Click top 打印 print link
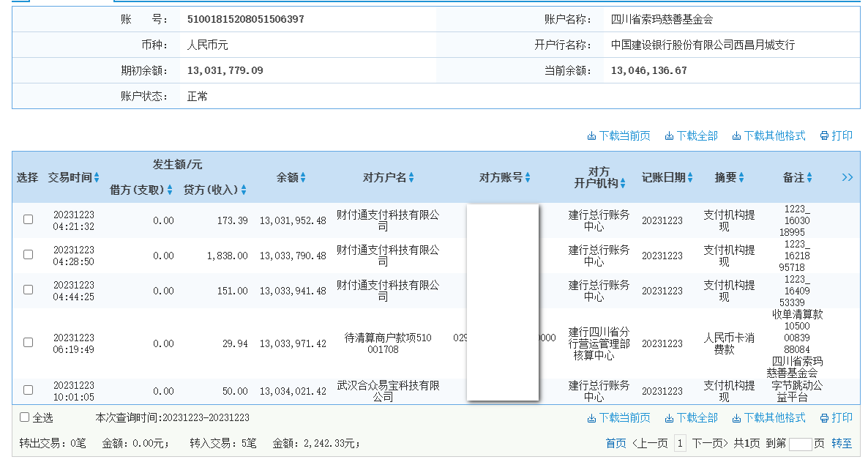This screenshot has height=465, width=868. click(x=836, y=135)
